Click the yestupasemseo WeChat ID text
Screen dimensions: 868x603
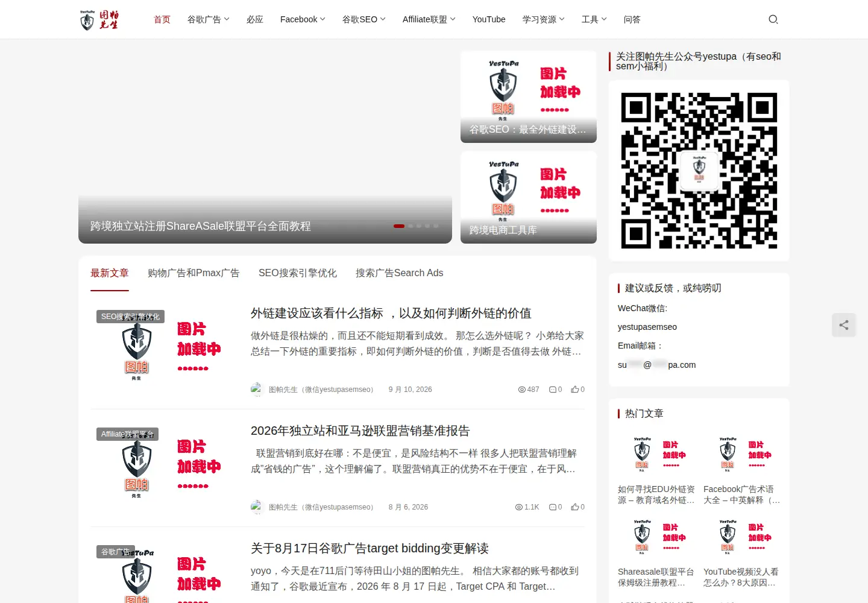647,327
